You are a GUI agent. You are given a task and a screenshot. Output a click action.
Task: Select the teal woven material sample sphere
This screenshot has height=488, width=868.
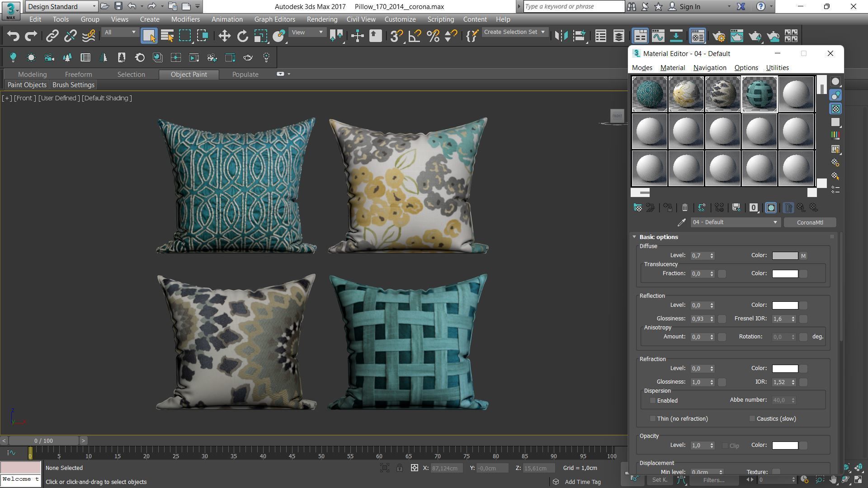tap(759, 94)
